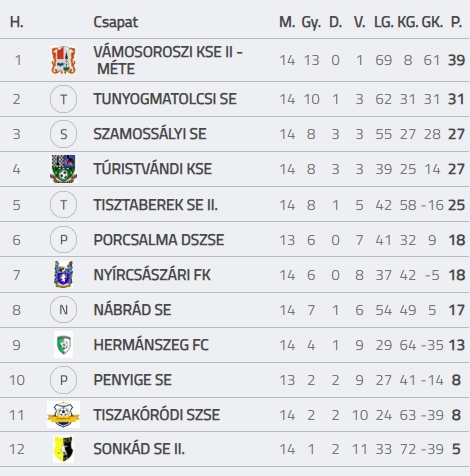This screenshot has width=470, height=476.
Task: Click the Vámosoroszi KSE II team crest
Action: pos(63,60)
